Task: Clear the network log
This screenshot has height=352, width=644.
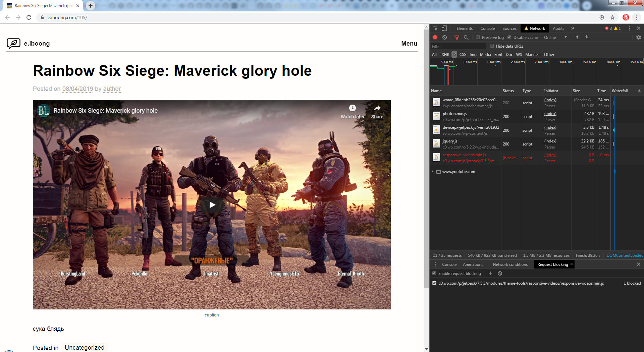Action: (x=444, y=38)
